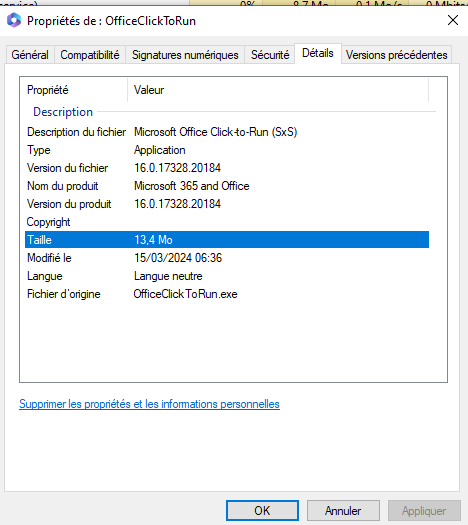Click the 'Microsoft 365 and Office' value
The height and width of the screenshot is (525, 468).
[192, 186]
